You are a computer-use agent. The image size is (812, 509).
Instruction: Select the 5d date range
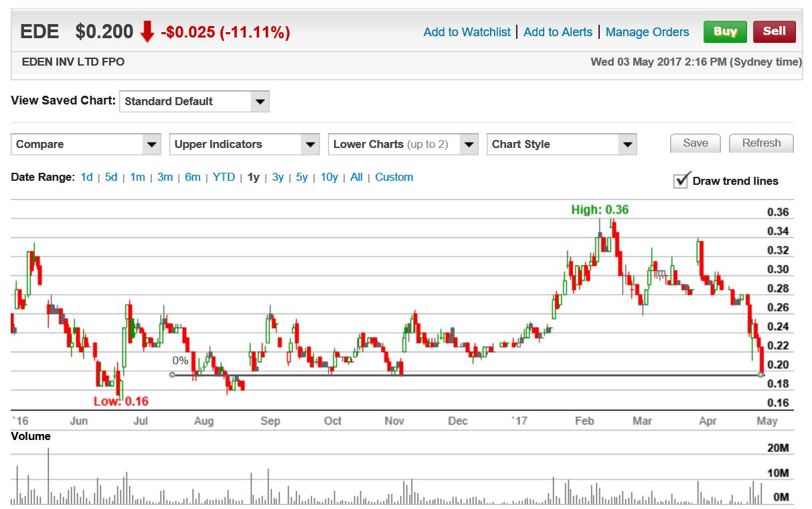(111, 177)
